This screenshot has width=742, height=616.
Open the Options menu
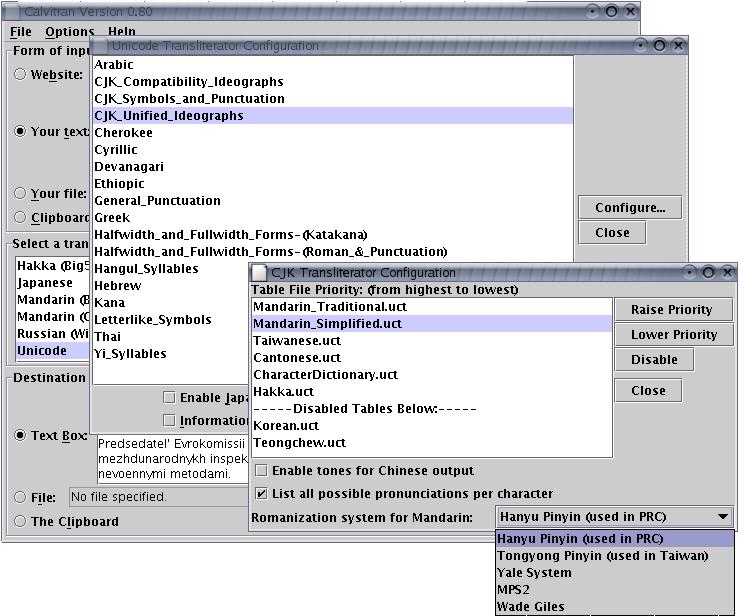pyautogui.click(x=69, y=32)
